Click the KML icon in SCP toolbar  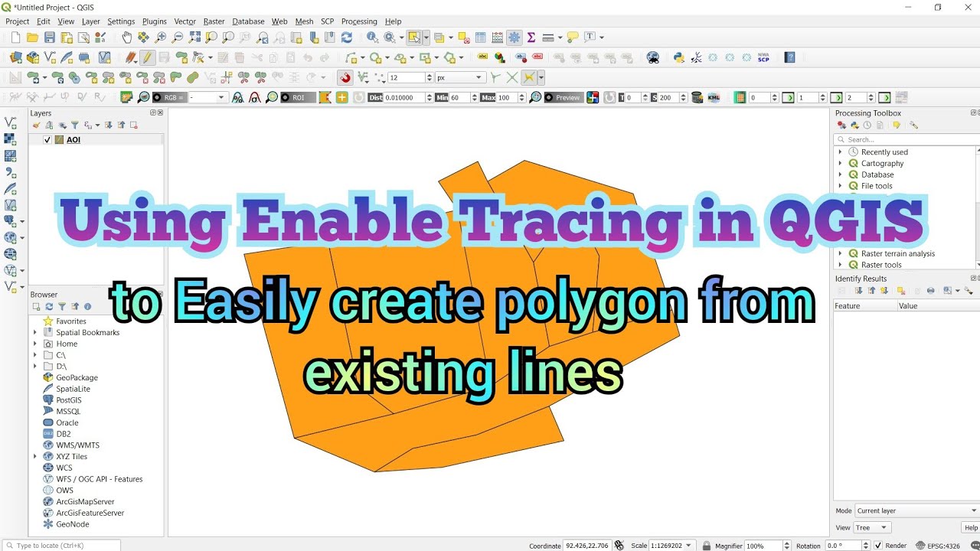point(714,97)
